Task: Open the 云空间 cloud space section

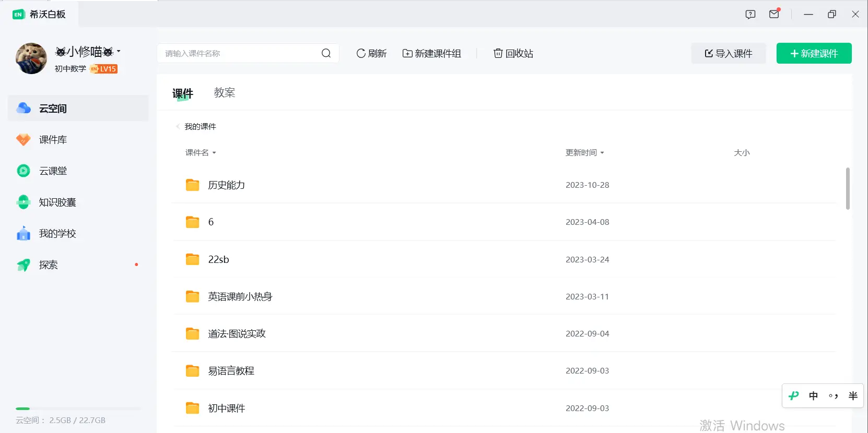Action: click(x=53, y=109)
